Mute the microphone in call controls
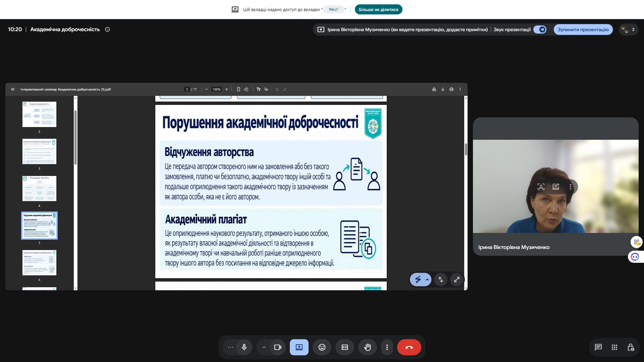644x362 pixels. tap(244, 347)
